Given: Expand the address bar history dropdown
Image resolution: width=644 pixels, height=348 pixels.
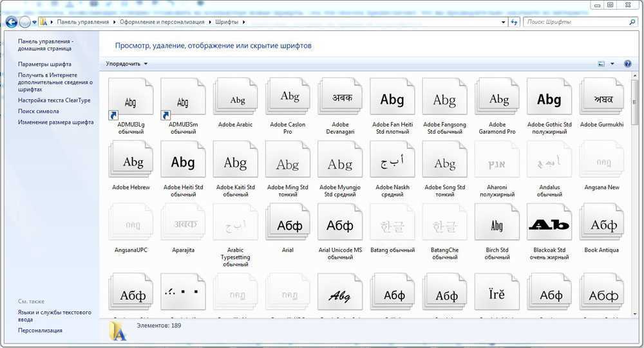Looking at the screenshot, I should coord(503,22).
